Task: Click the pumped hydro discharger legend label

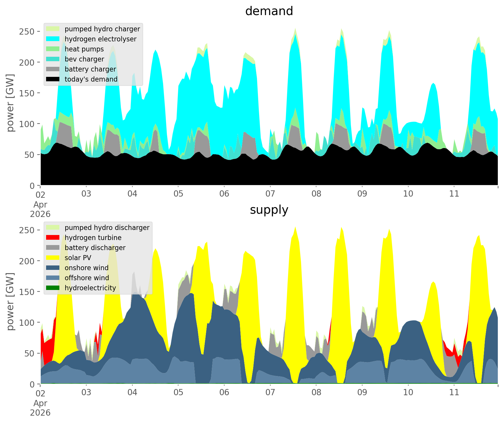Action: pyautogui.click(x=107, y=228)
